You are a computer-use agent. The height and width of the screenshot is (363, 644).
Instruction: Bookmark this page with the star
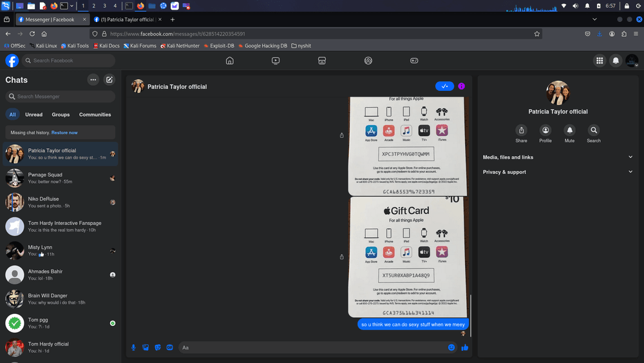[537, 34]
